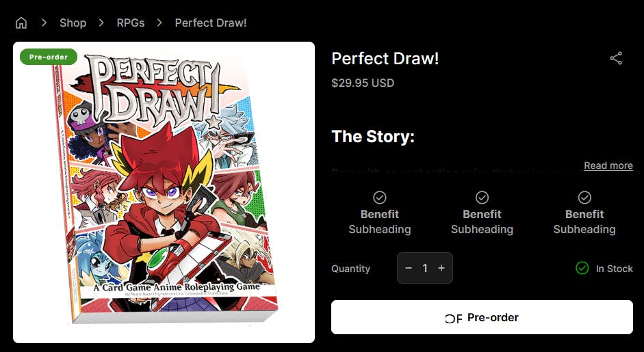Click the Perfect Draw! product title

coord(385,59)
